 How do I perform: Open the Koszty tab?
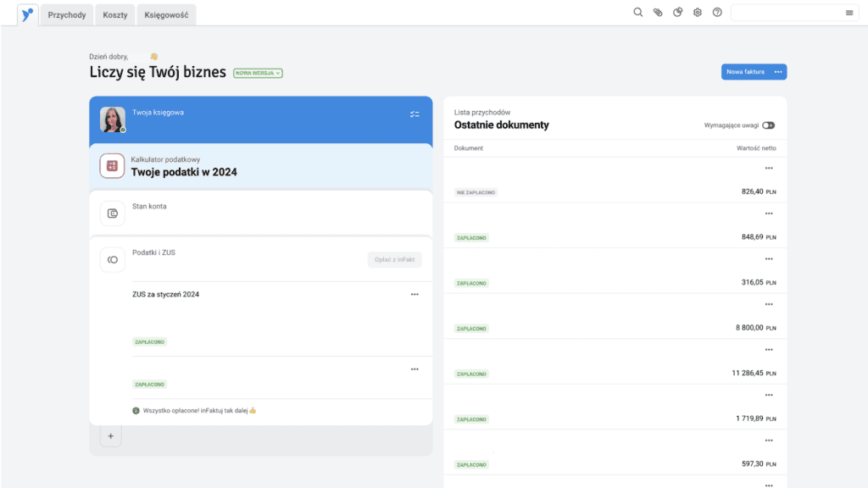coord(115,15)
